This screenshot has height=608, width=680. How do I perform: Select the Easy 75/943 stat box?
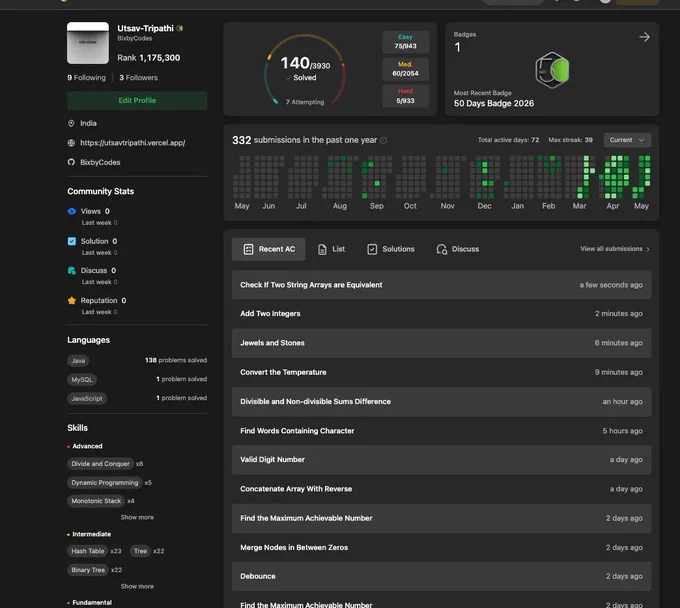click(x=405, y=42)
